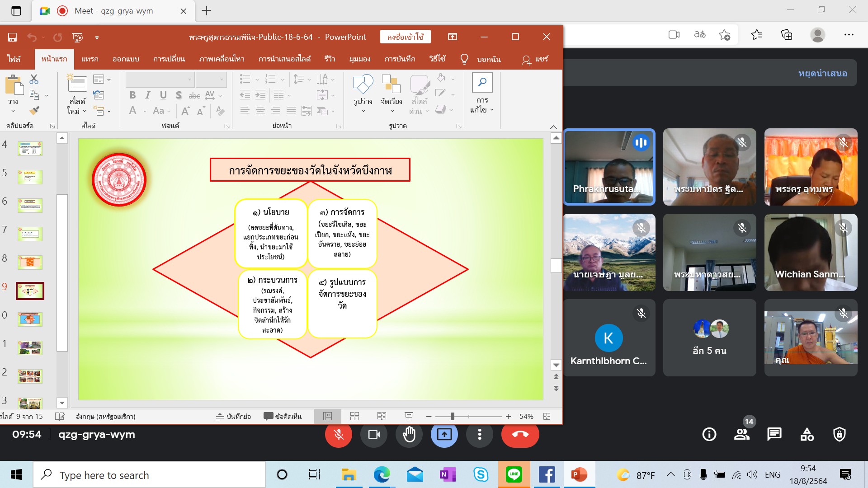The image size is (868, 488).
Task: Toggle Underline formatting in the ribbon
Action: [163, 95]
